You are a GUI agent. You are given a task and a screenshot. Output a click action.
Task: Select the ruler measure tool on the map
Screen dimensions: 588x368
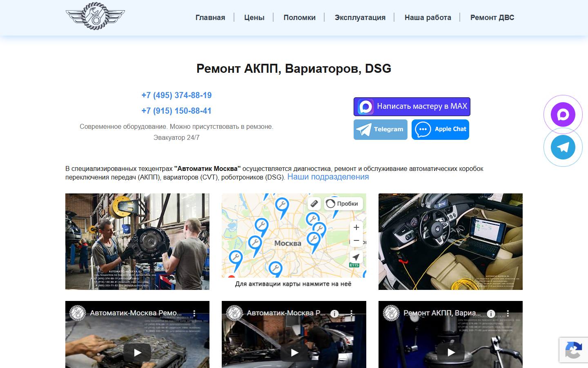tap(314, 203)
